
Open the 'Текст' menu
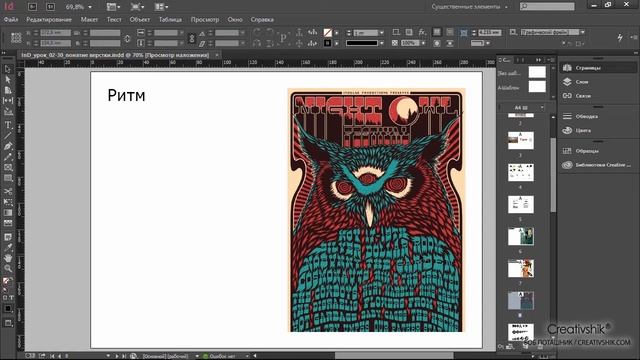(x=114, y=20)
